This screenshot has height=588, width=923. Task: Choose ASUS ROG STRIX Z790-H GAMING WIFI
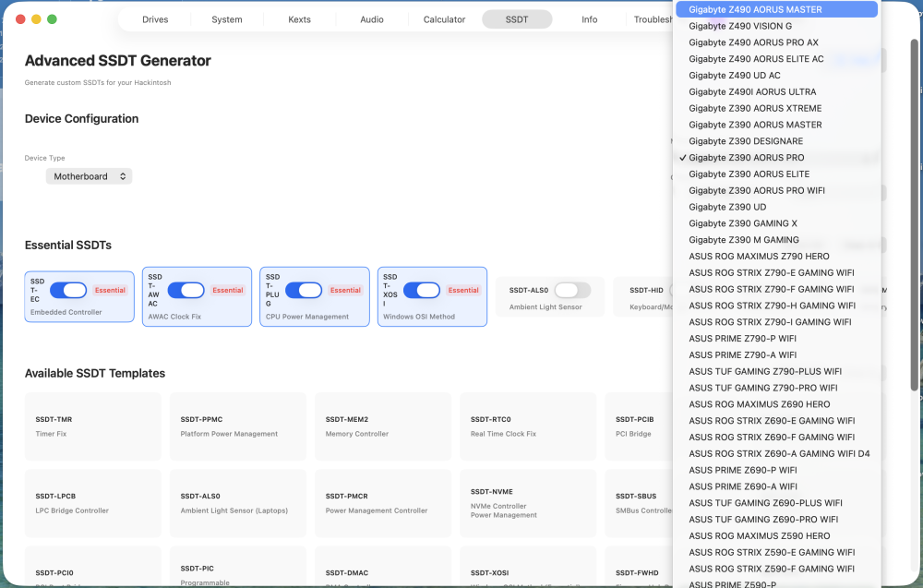tap(776, 306)
